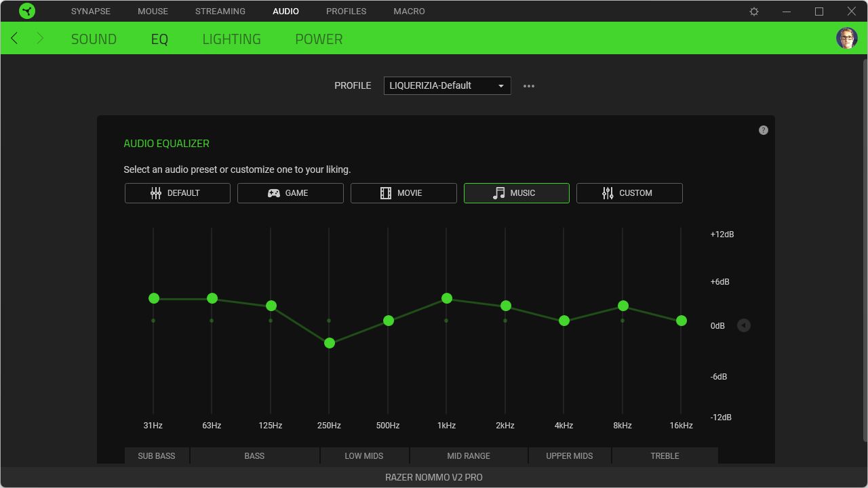The height and width of the screenshot is (488, 868).
Task: Click the 250Hz slider handle
Action: [x=330, y=343]
